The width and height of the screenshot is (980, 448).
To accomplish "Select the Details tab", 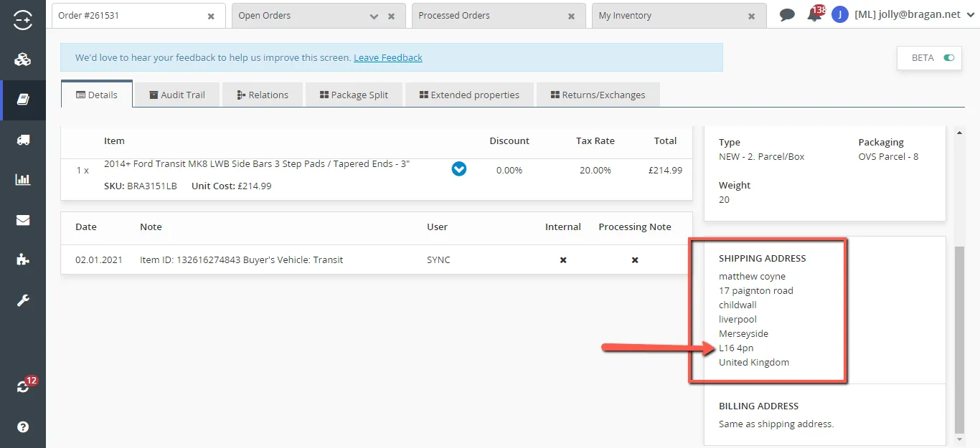I will [97, 95].
